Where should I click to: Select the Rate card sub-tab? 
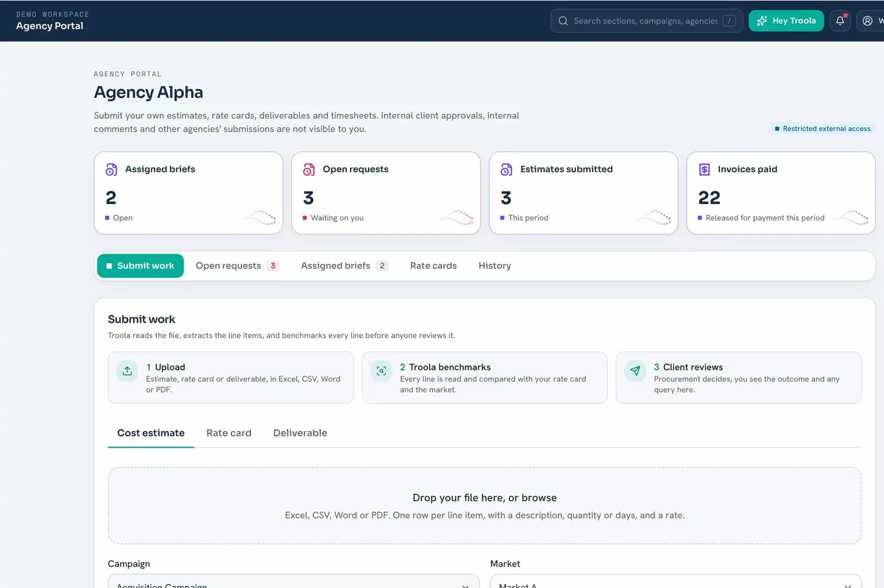point(229,433)
